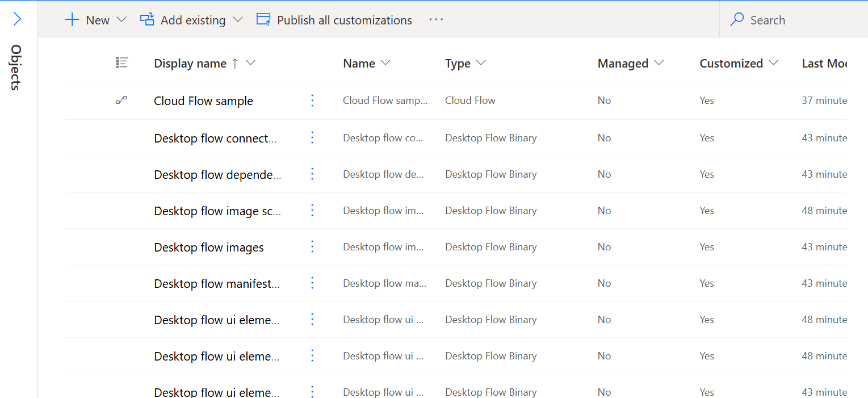Open the Display name column dropdown
The image size is (868, 398).
click(251, 63)
